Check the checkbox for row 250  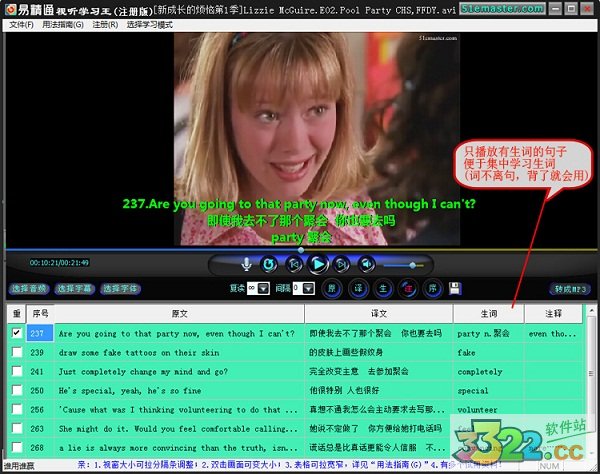(x=16, y=390)
